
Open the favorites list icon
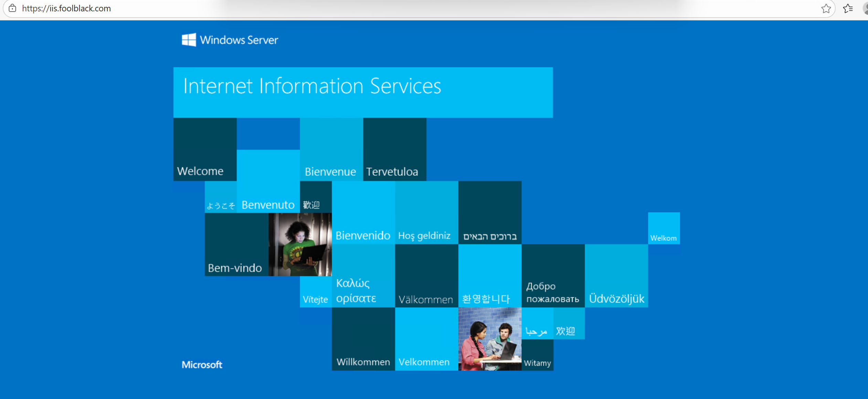[x=848, y=8]
